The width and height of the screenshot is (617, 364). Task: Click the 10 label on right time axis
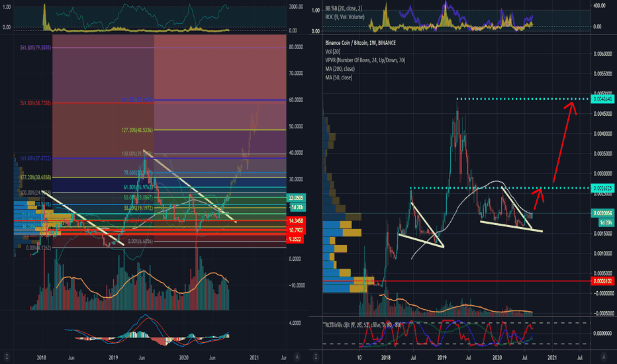click(359, 357)
